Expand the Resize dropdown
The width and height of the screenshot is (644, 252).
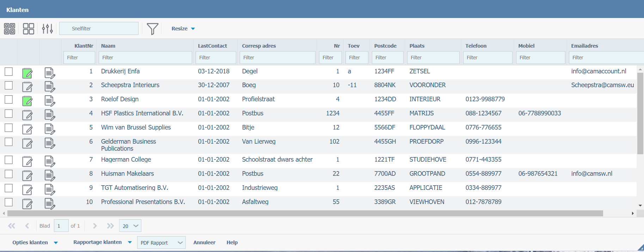pyautogui.click(x=183, y=29)
